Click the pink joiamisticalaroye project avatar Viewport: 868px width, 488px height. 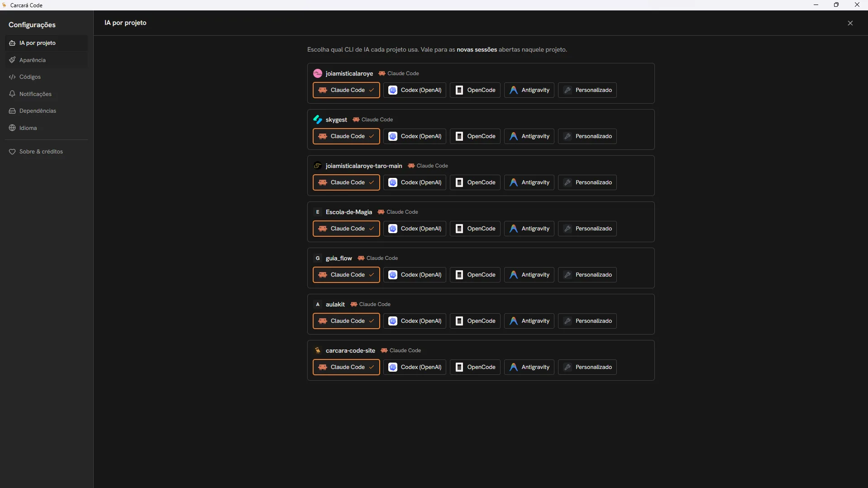(x=318, y=73)
